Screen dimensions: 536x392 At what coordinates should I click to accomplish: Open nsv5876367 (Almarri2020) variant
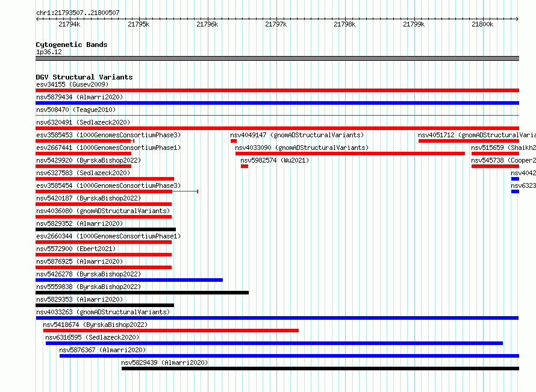click(x=102, y=350)
